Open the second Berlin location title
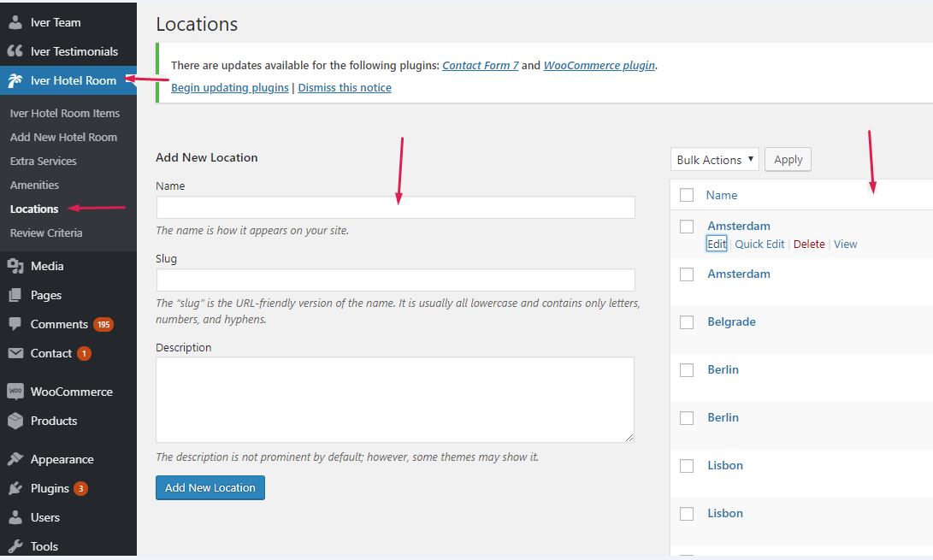 (x=723, y=418)
